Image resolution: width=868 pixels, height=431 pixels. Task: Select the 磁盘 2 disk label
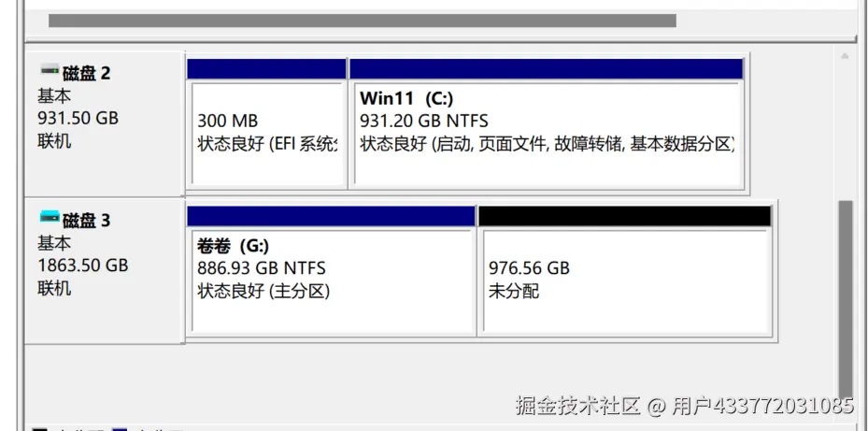coord(86,73)
